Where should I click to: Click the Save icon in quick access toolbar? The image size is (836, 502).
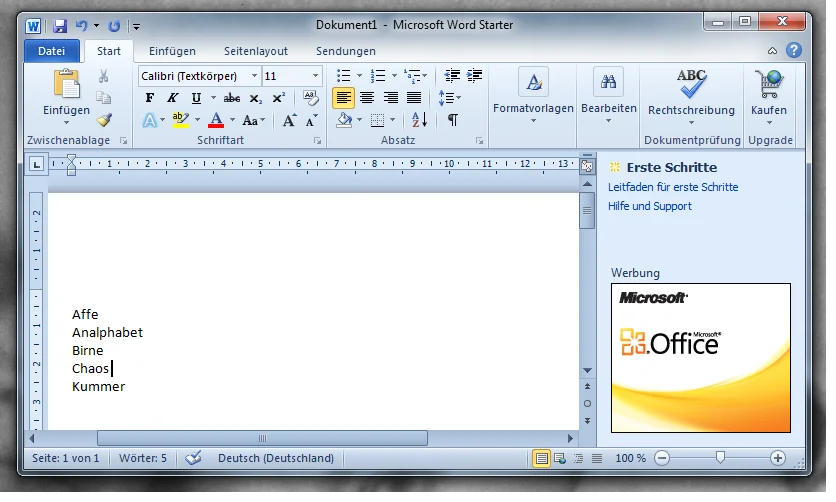pyautogui.click(x=60, y=26)
